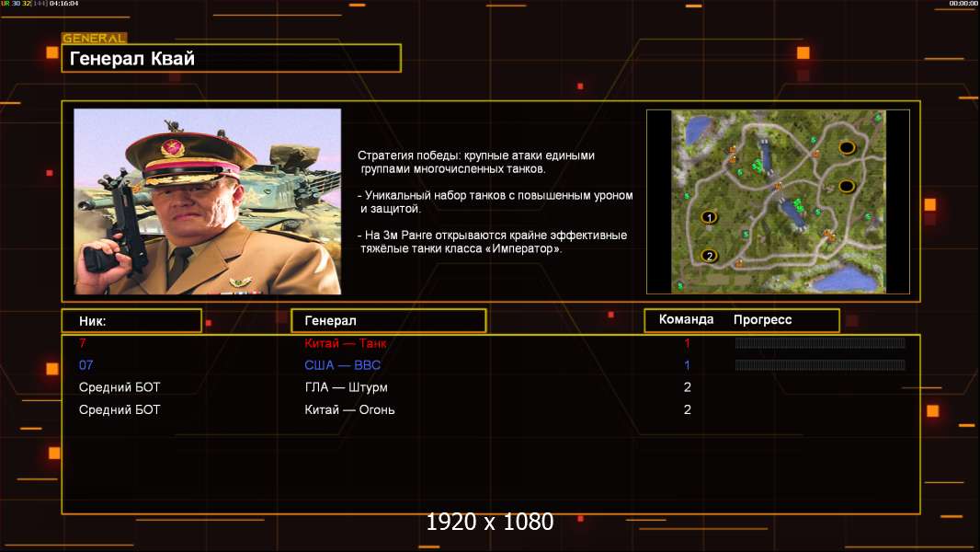Click team number 2 in ГЛА — Штурм row

click(688, 387)
